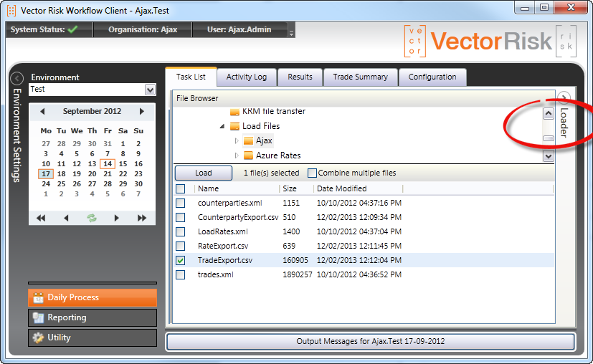Switch to the Task List tab
593x364 pixels.
click(x=191, y=77)
